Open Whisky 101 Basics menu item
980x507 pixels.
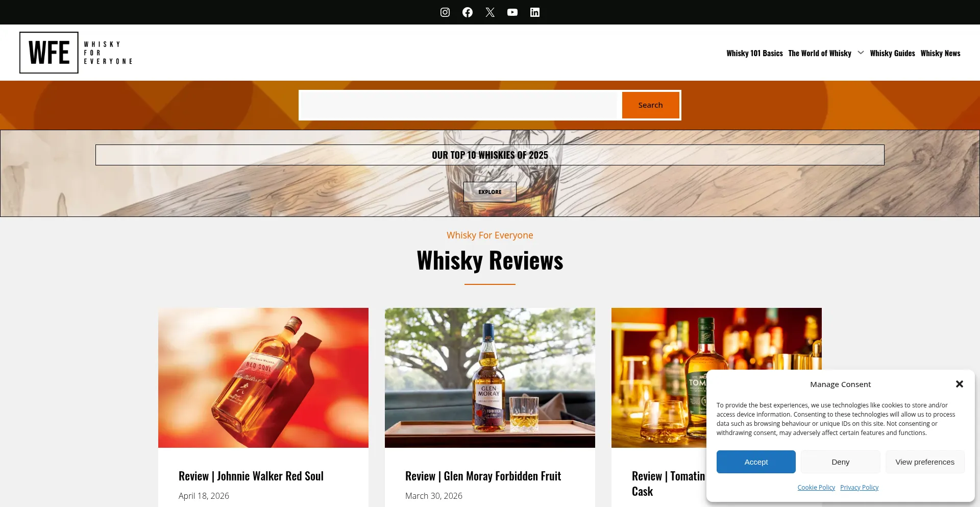pyautogui.click(x=754, y=53)
